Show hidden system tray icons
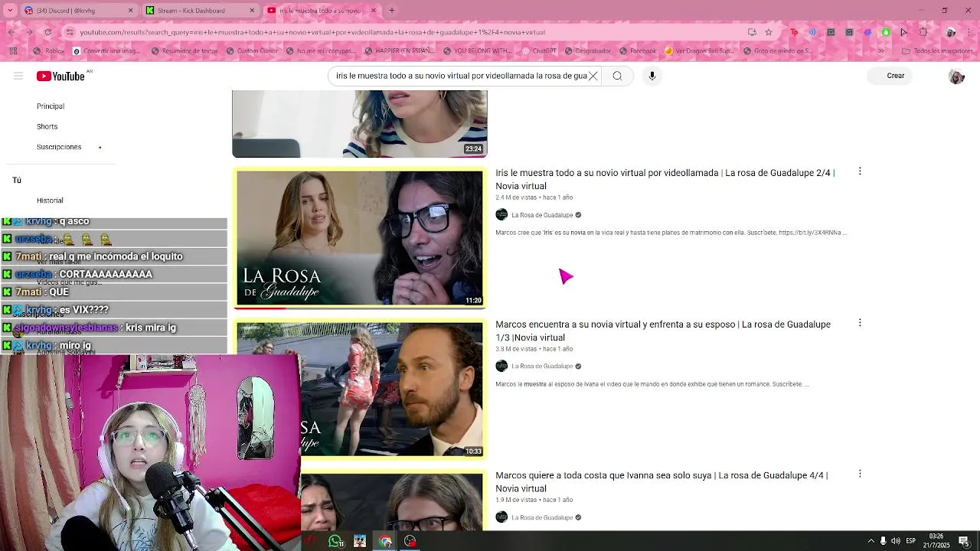This screenshot has width=980, height=551. tap(871, 541)
